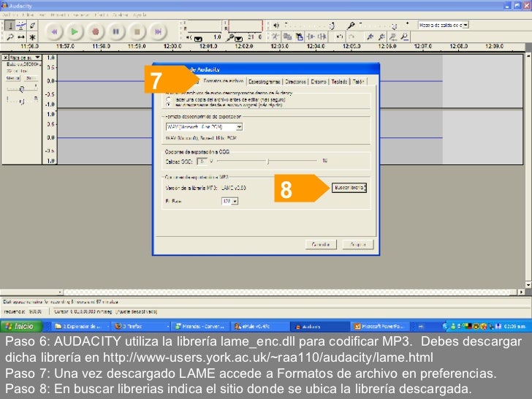Image resolution: width=532 pixels, height=399 pixels.
Task: Click the OGG quality value field
Action: click(202, 161)
